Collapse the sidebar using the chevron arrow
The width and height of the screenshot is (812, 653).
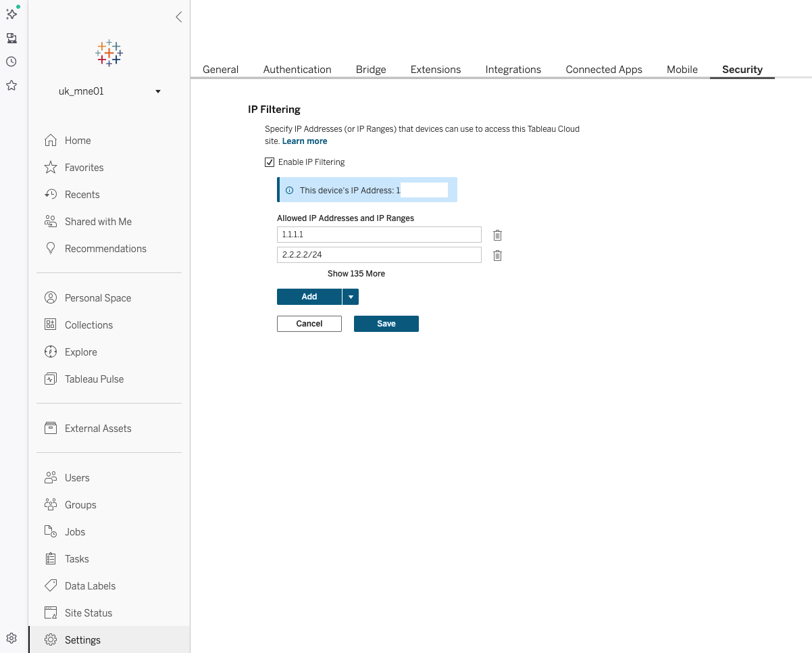coord(178,17)
